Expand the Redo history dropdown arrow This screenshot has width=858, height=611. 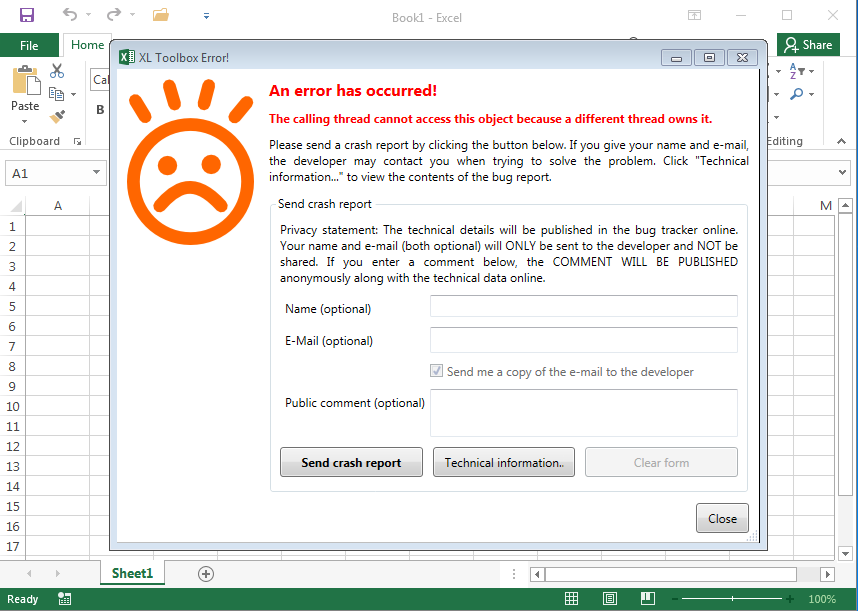(x=132, y=15)
